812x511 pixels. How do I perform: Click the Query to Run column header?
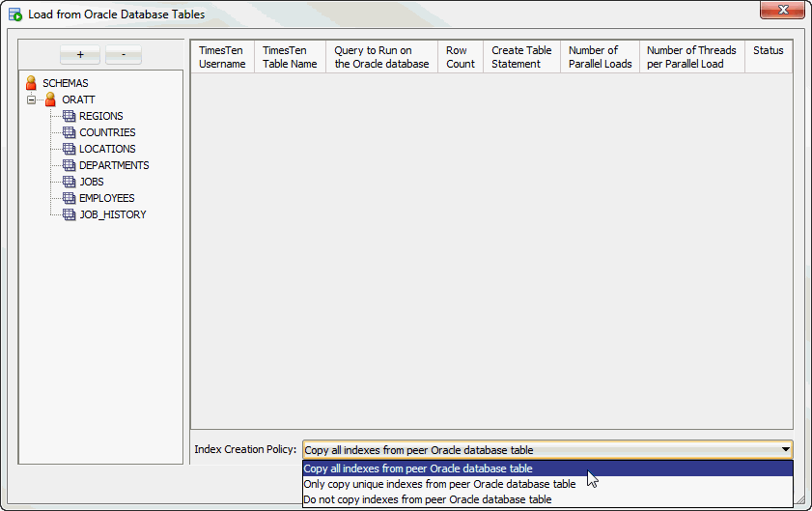pos(381,57)
